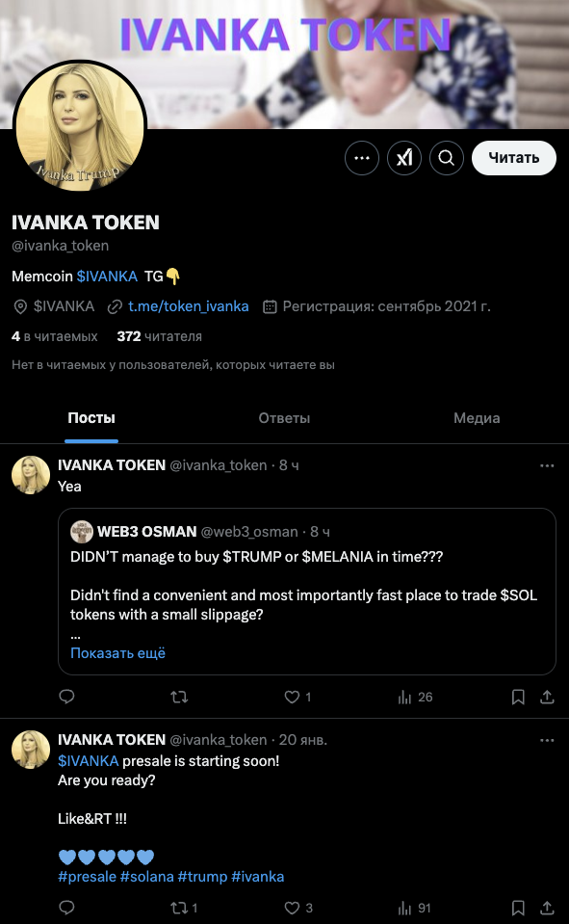View analytics icon showing 91 views
Image resolution: width=569 pixels, height=924 pixels.
tap(404, 907)
